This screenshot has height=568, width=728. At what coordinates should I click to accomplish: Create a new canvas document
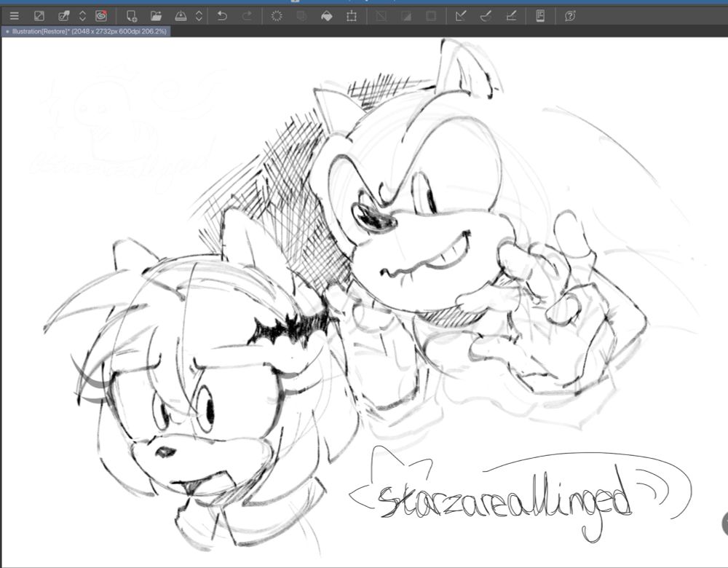click(131, 16)
